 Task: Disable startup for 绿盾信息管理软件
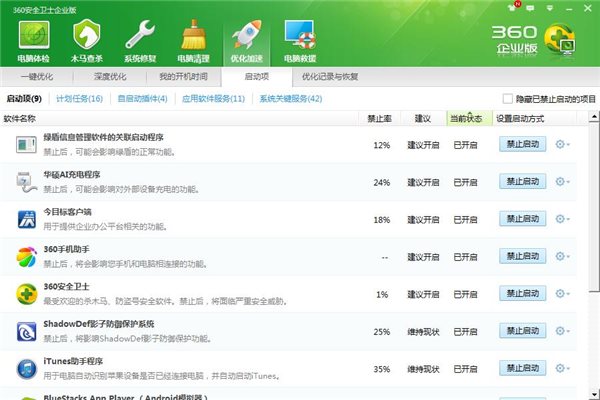pyautogui.click(x=523, y=144)
